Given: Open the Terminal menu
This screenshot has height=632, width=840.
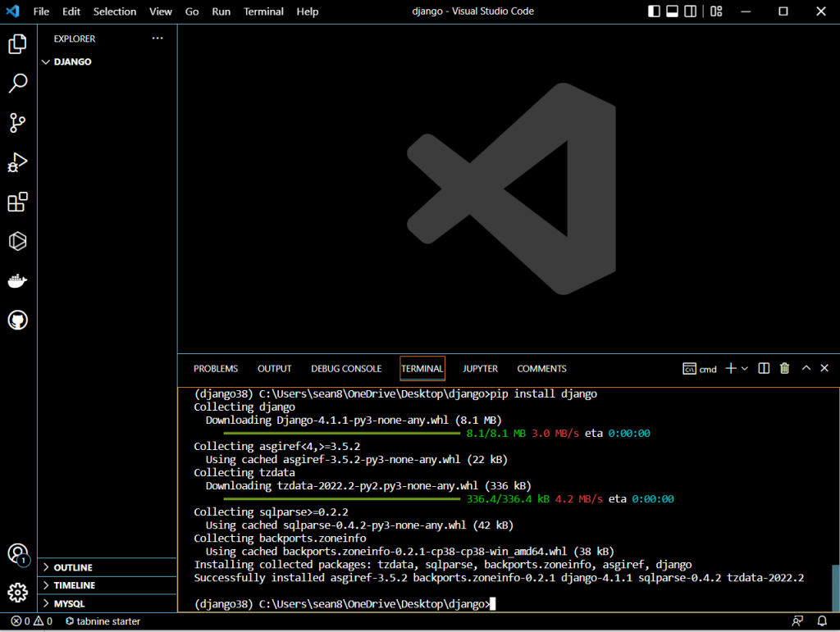Looking at the screenshot, I should point(263,11).
